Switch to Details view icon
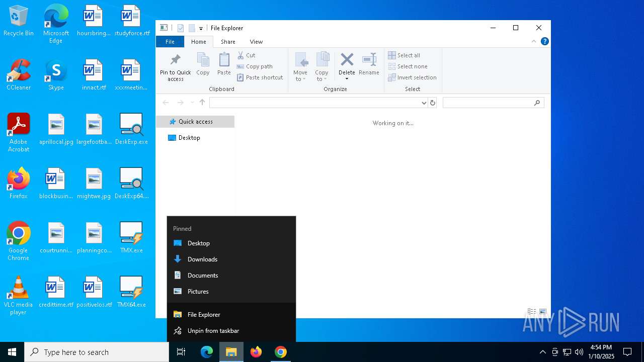 click(531, 312)
